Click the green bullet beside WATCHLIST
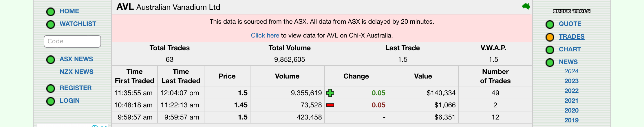This screenshot has height=127, width=644. click(51, 25)
